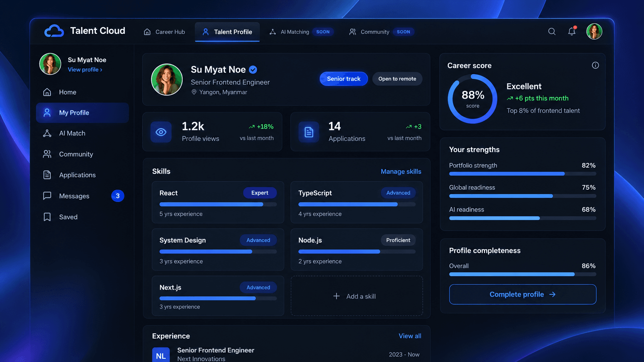This screenshot has width=644, height=362.
Task: Click the SOON badge beside AI Matching
Action: point(323,32)
